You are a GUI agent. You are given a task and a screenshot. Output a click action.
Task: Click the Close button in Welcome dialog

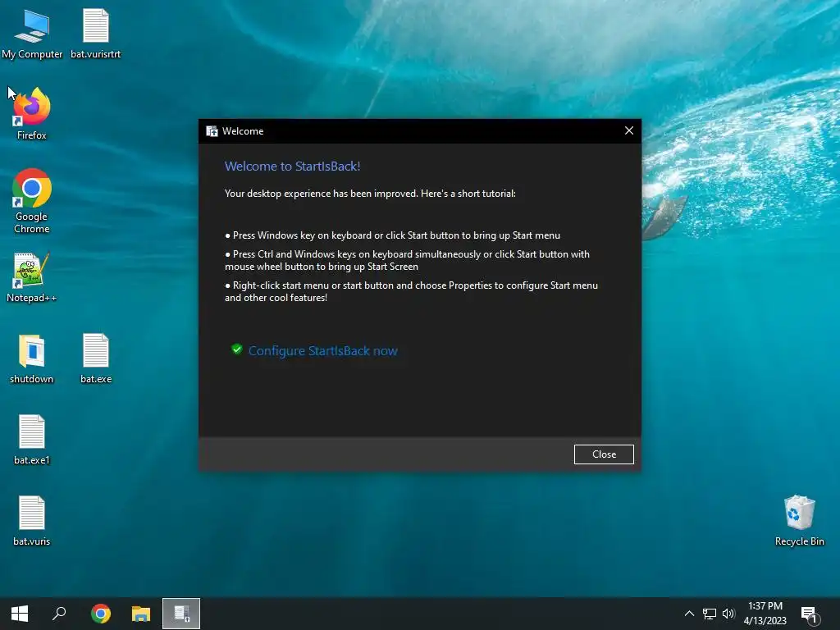(604, 454)
